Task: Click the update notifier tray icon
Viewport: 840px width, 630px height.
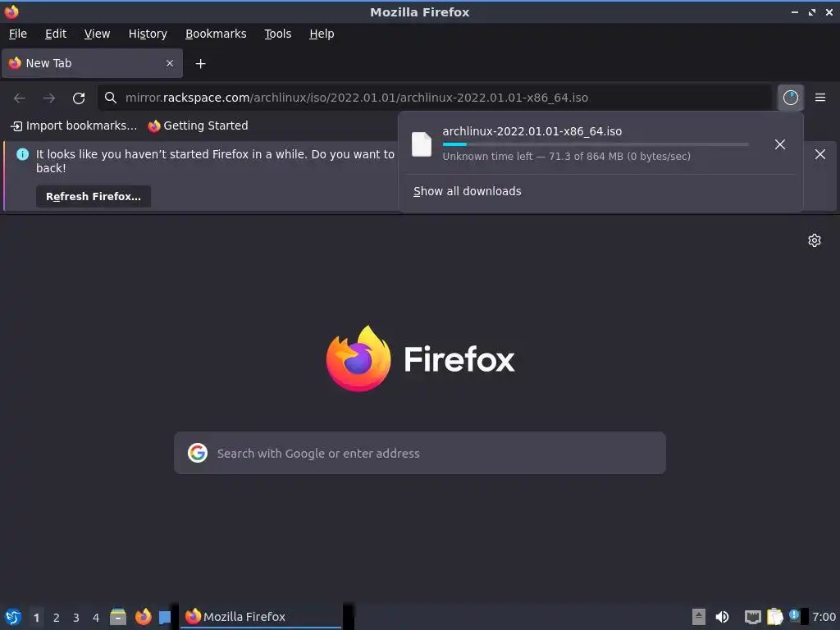Action: click(794, 615)
